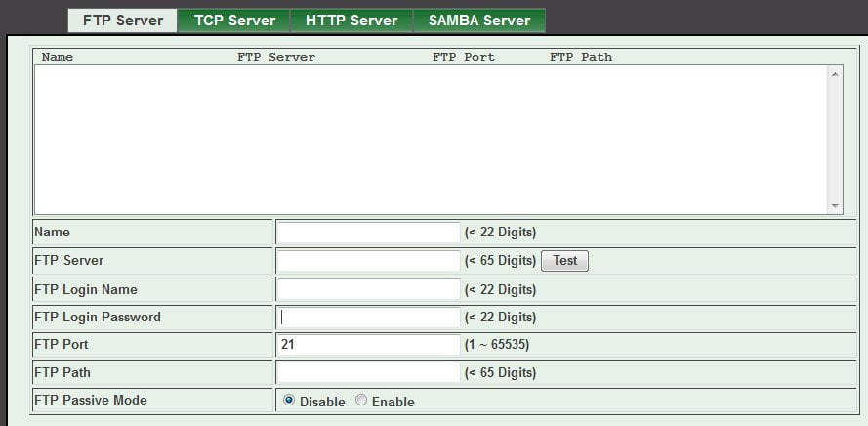Open the HTTP Server tab
Image resolution: width=868 pixels, height=426 pixels.
tap(351, 21)
